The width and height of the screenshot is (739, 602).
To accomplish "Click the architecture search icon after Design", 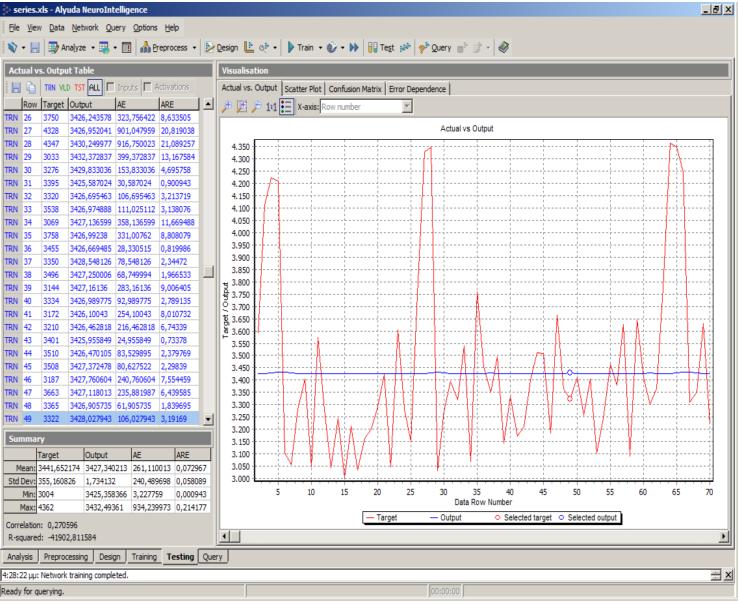I will coord(249,47).
